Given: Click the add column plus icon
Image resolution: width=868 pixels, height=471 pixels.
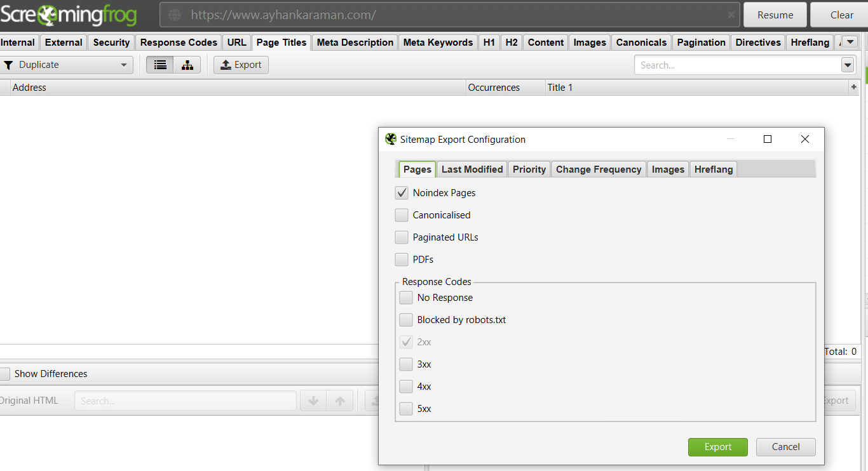Looking at the screenshot, I should coord(853,88).
